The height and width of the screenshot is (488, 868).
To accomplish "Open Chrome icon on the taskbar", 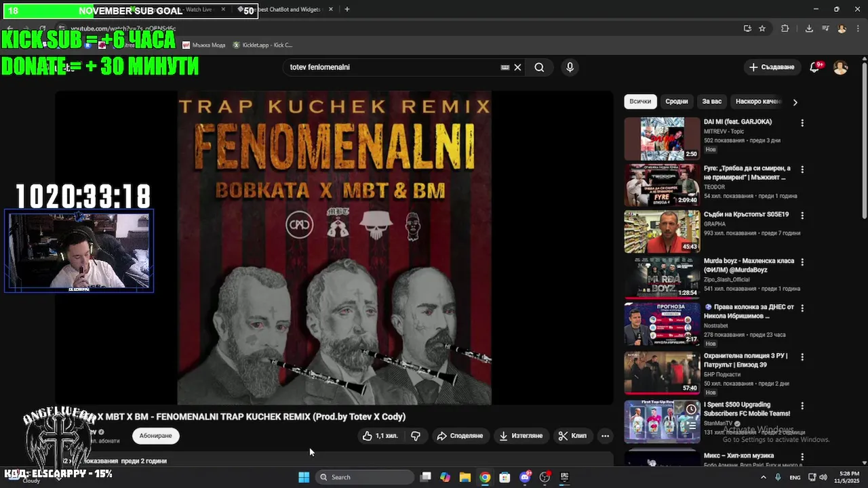I will 485,477.
